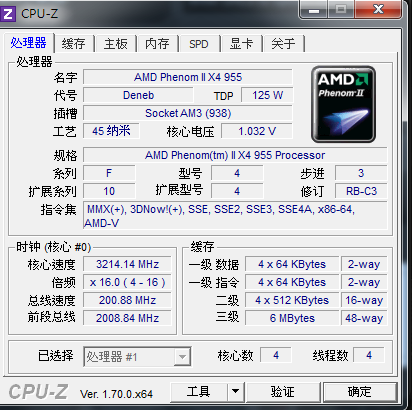Select the 处理器 tab

pos(28,43)
